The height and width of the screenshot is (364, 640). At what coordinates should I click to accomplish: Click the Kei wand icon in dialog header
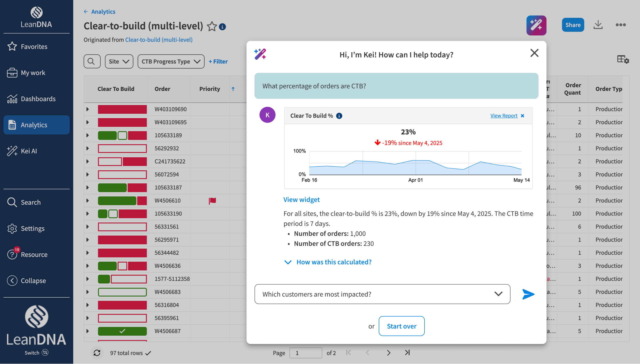pyautogui.click(x=260, y=54)
